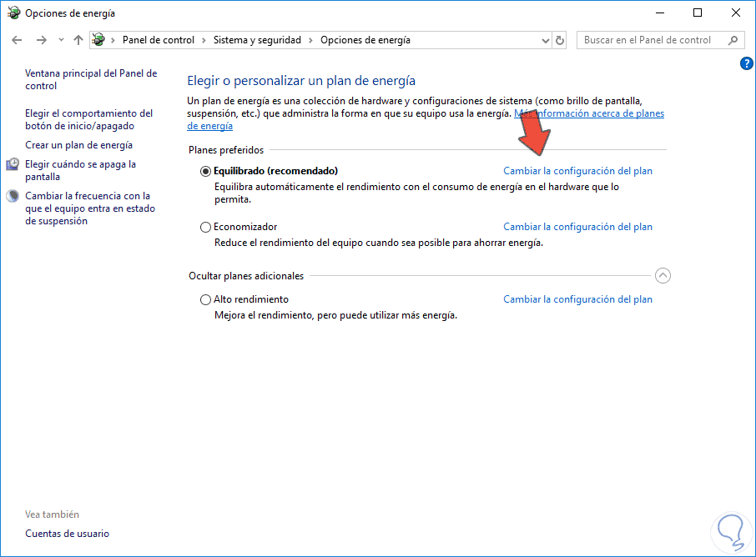Click the Ocultar planes adicionales label

pyautogui.click(x=246, y=276)
